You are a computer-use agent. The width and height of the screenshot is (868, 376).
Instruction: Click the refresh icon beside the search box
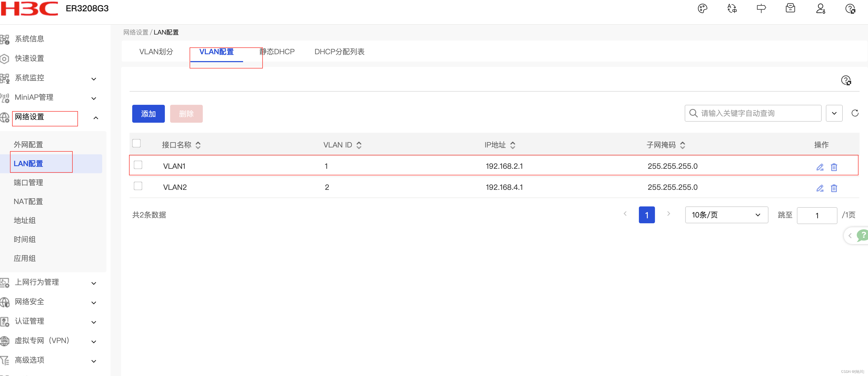pos(855,113)
